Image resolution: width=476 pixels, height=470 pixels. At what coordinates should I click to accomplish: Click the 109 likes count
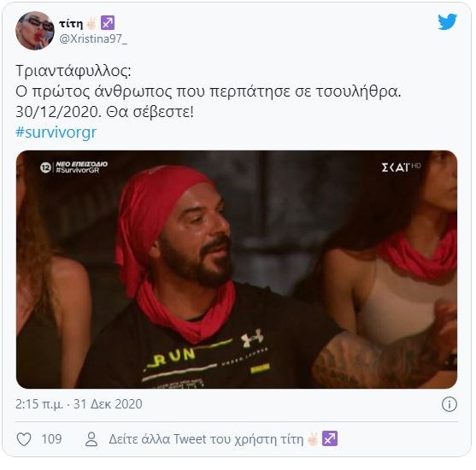click(x=51, y=439)
